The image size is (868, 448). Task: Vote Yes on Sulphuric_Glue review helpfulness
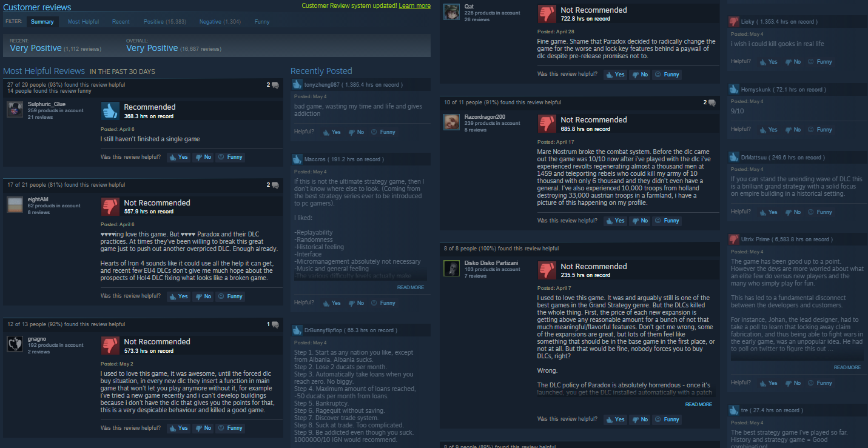(179, 157)
